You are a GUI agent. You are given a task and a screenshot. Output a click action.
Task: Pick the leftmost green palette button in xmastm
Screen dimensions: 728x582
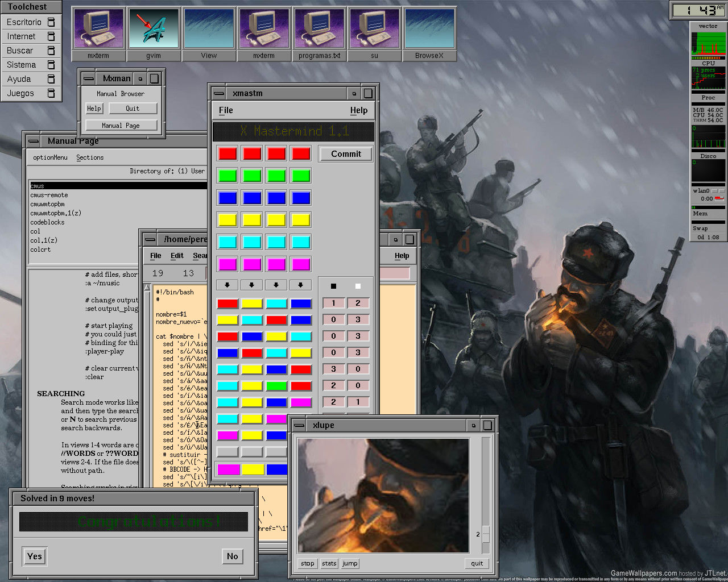227,176
